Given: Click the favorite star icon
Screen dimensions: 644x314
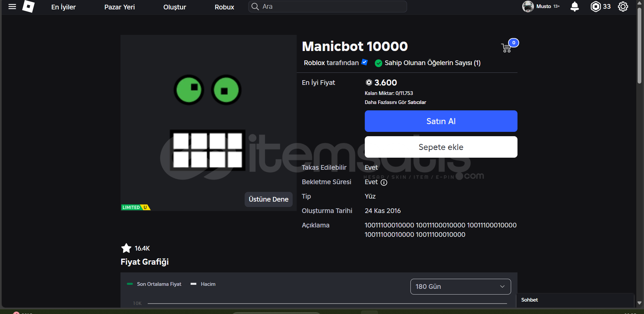Looking at the screenshot, I should click(126, 248).
